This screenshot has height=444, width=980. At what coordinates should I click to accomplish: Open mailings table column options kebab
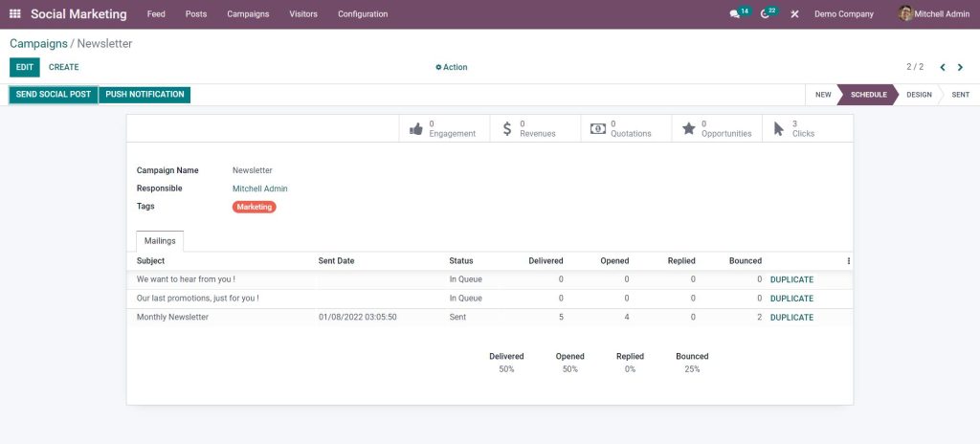[848, 261]
